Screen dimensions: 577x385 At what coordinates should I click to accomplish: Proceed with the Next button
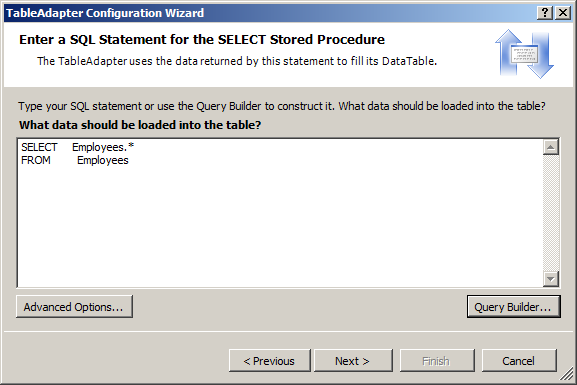(x=353, y=361)
